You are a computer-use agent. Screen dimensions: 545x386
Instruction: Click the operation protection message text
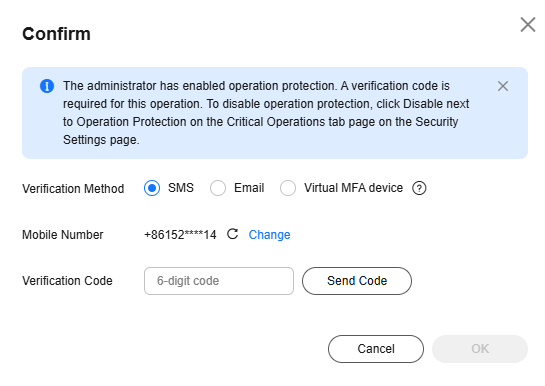(x=266, y=113)
